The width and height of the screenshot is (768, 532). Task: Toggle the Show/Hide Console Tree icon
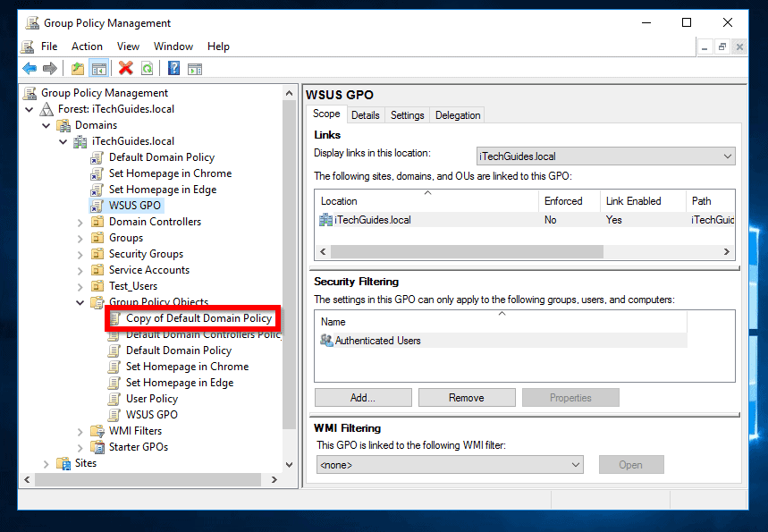(x=98, y=68)
